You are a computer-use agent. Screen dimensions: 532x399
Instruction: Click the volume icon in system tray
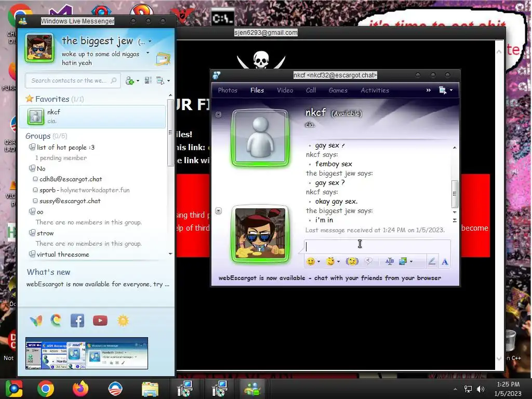pos(481,389)
